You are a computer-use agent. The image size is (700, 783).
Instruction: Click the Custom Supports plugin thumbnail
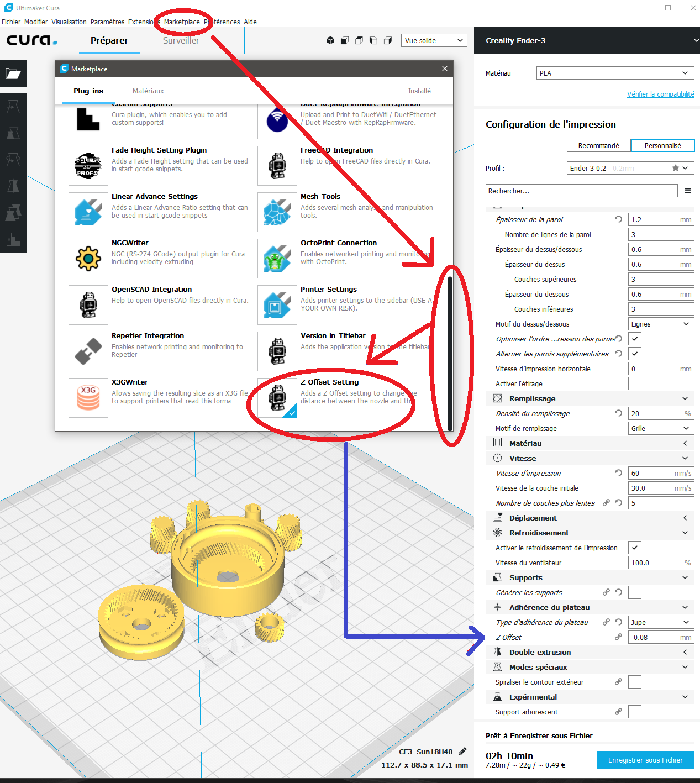point(88,121)
